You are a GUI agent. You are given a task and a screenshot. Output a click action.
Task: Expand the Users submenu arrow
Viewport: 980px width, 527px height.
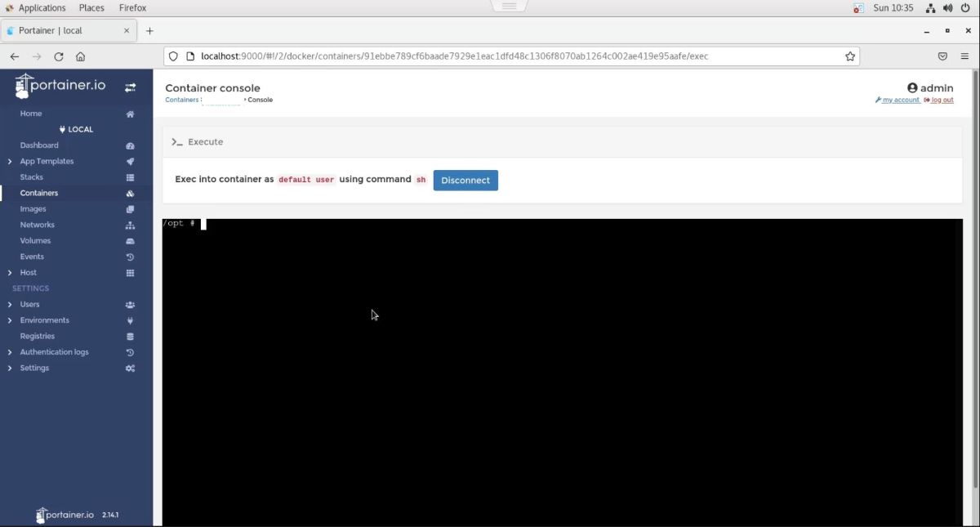[x=10, y=305]
